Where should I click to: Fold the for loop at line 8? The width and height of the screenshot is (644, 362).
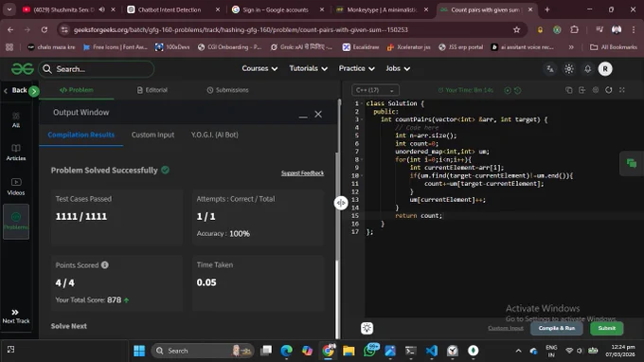[x=362, y=160]
